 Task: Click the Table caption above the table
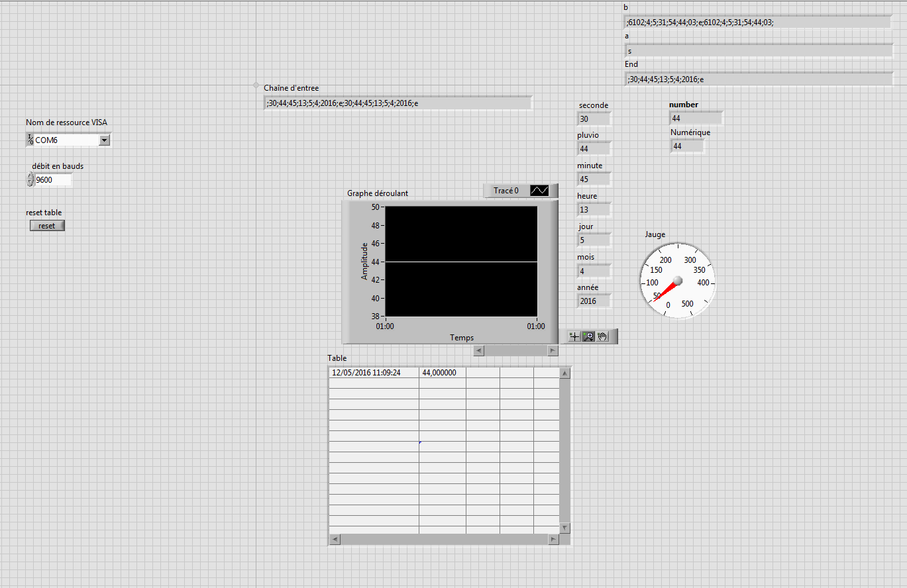click(337, 358)
